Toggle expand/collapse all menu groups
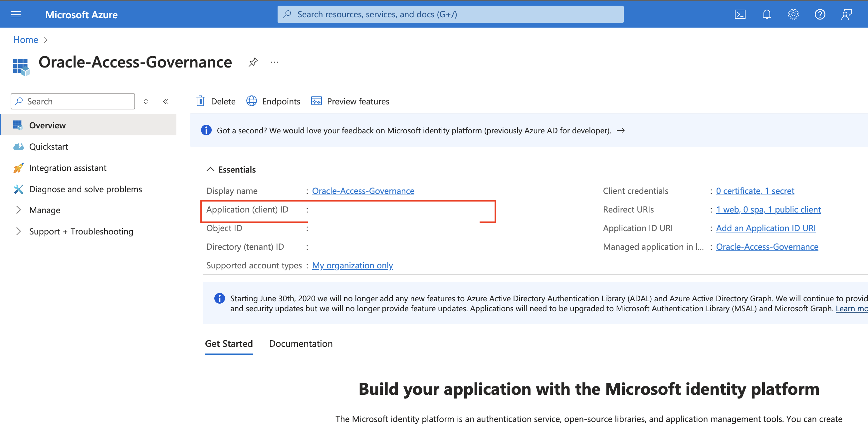Screen dimensions: 868x426 click(145, 101)
